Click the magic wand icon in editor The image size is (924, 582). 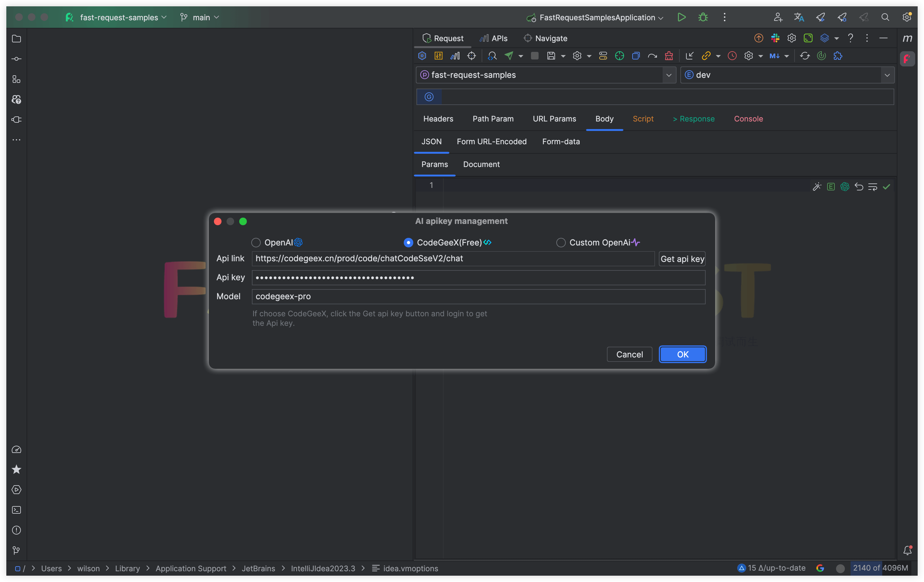(x=816, y=187)
